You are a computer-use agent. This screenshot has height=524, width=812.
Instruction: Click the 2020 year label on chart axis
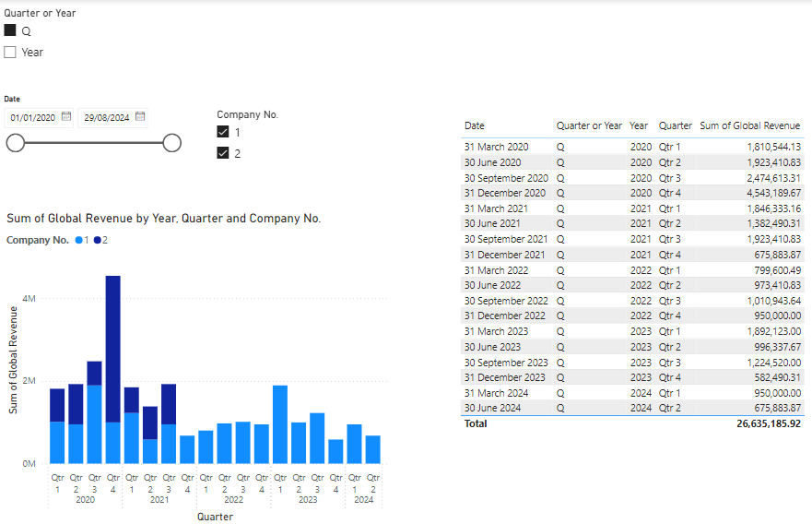click(x=85, y=500)
